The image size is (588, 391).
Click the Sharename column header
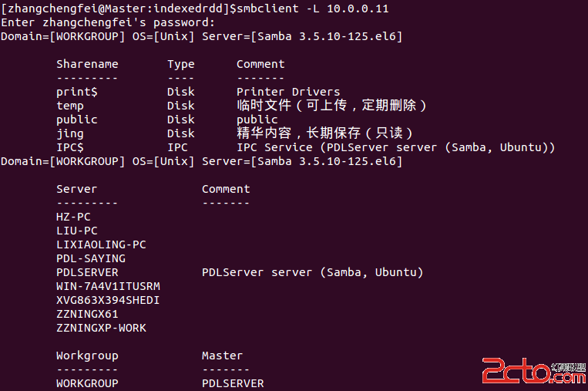(87, 64)
